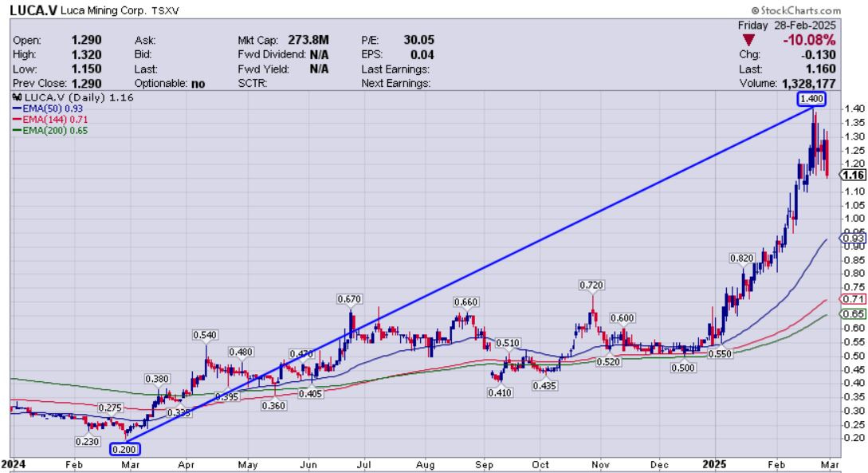The image size is (868, 473).
Task: Click the Fwd Dividend N/A value
Action: click(x=319, y=54)
